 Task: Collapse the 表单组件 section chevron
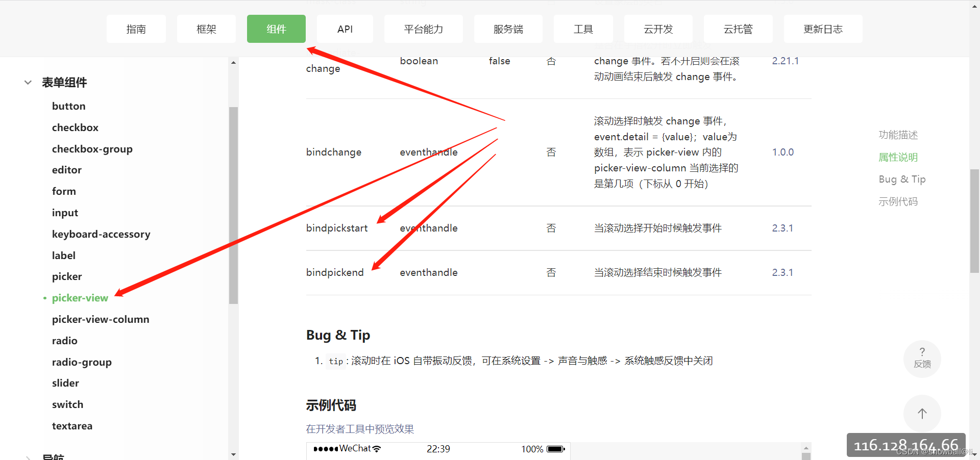(27, 82)
